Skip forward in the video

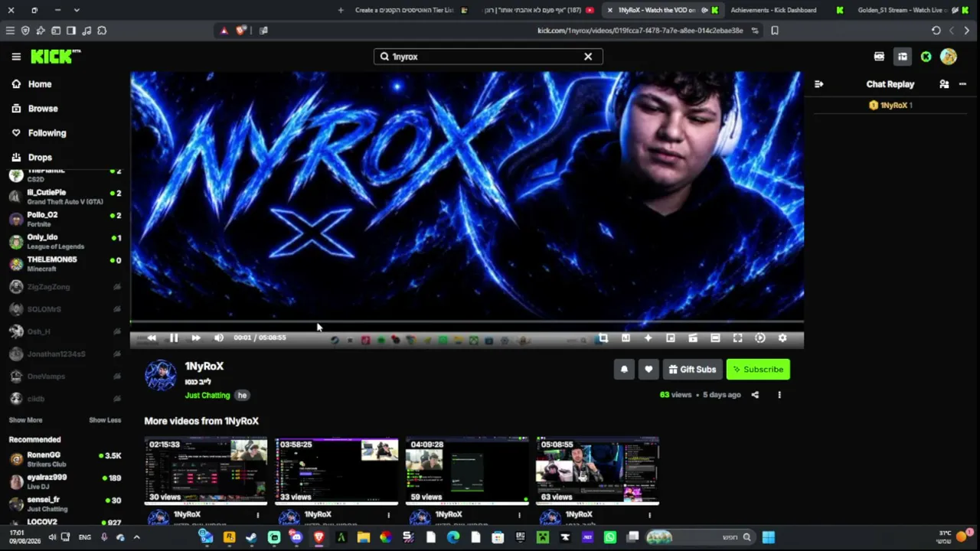(196, 337)
